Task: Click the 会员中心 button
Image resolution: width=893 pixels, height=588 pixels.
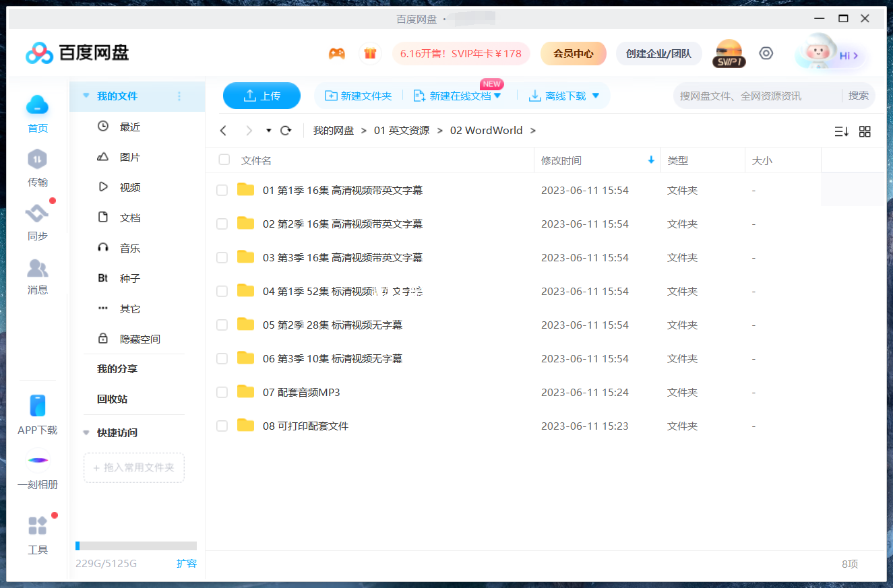Action: 573,53
